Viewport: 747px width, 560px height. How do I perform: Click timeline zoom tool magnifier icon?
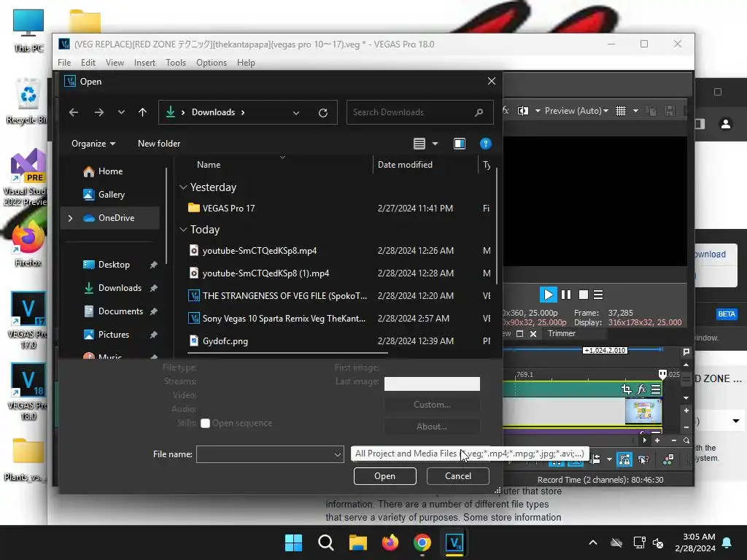[x=686, y=441]
